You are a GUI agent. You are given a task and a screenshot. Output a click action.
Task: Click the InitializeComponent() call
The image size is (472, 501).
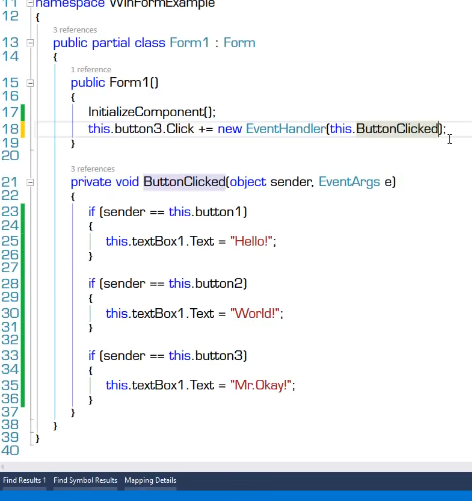pyautogui.click(x=152, y=112)
